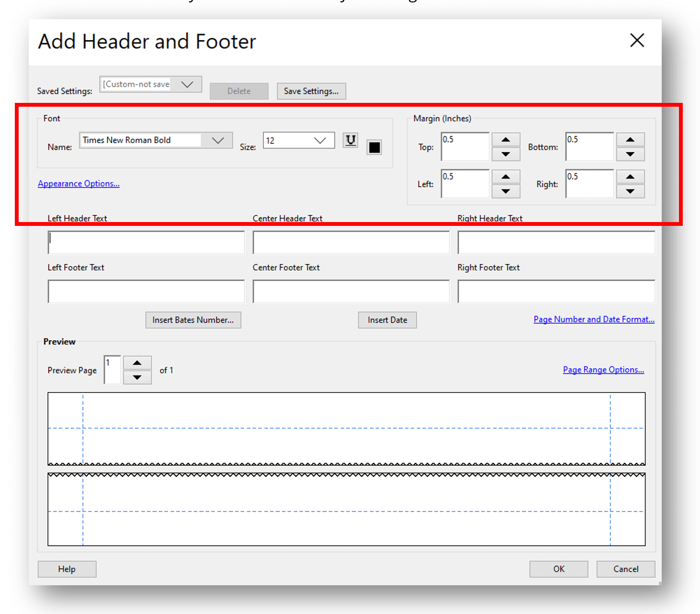Image resolution: width=700 pixels, height=614 pixels.
Task: Open Appearance Options link
Action: [78, 184]
